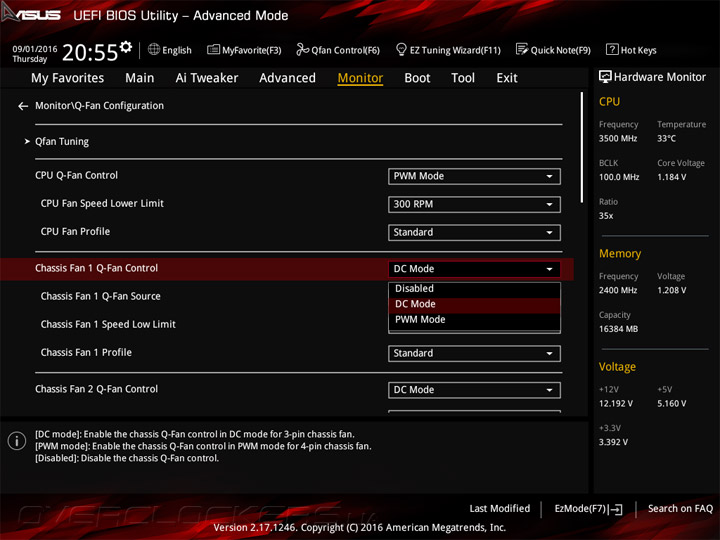720x540 pixels.
Task: Click the CPU temperature 33°C value
Action: point(666,139)
